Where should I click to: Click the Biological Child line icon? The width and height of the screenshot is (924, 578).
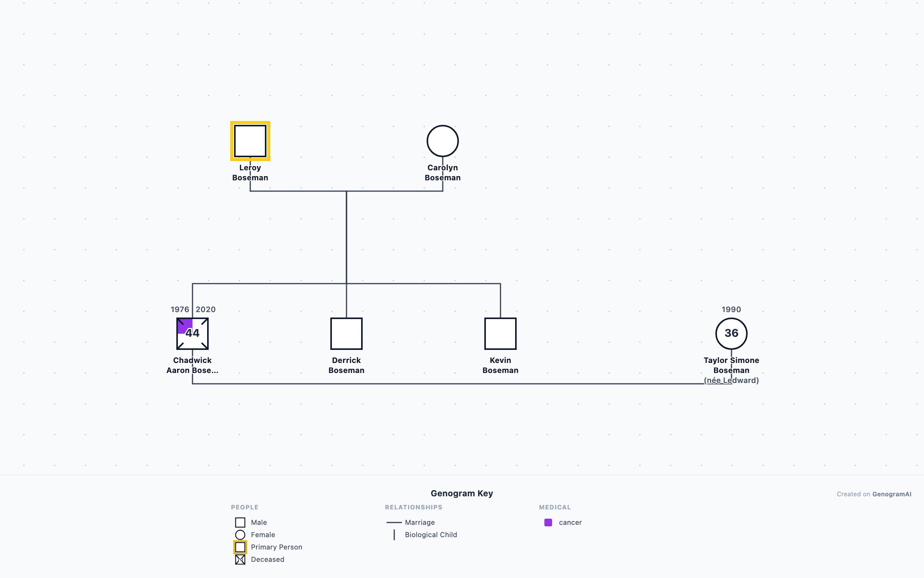394,535
